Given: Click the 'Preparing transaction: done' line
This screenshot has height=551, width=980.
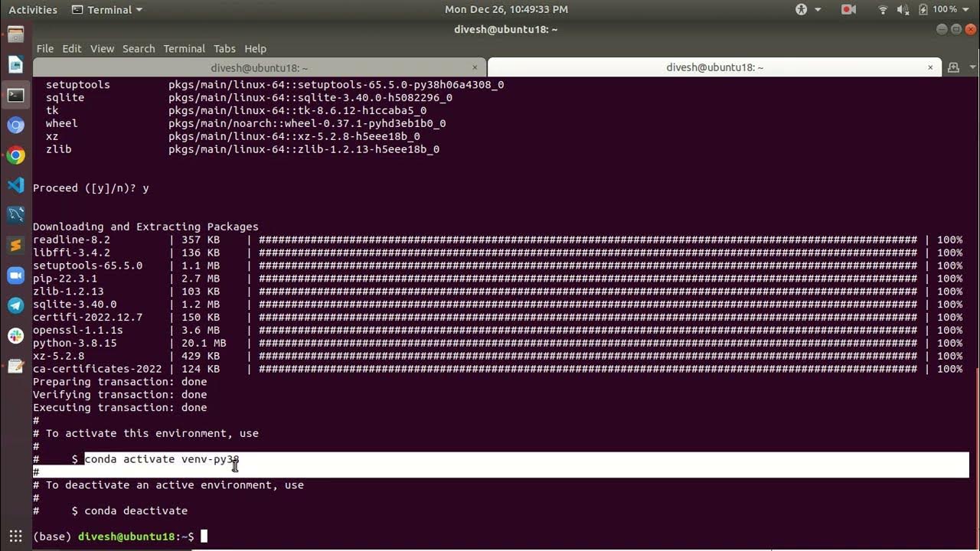Looking at the screenshot, I should pyautogui.click(x=120, y=382).
